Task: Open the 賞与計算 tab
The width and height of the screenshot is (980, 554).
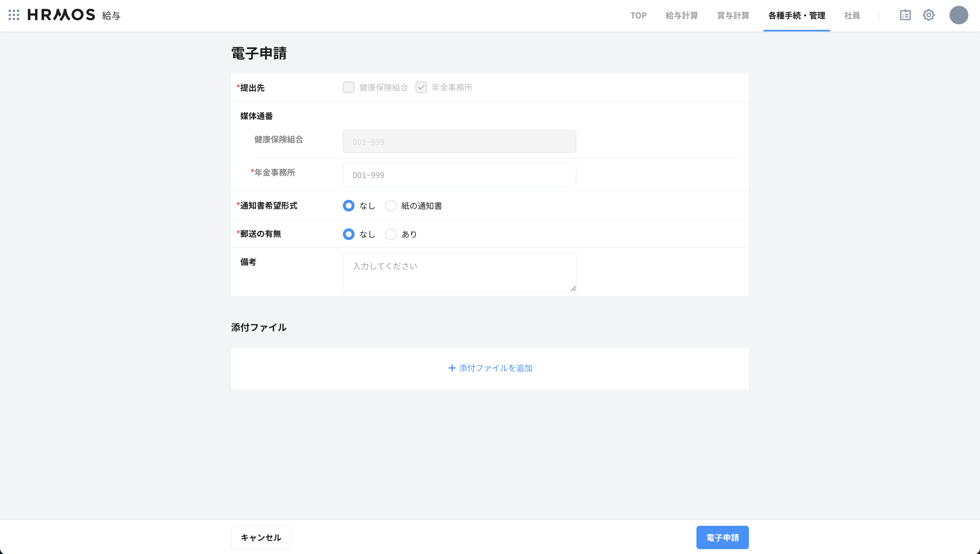Action: [733, 16]
